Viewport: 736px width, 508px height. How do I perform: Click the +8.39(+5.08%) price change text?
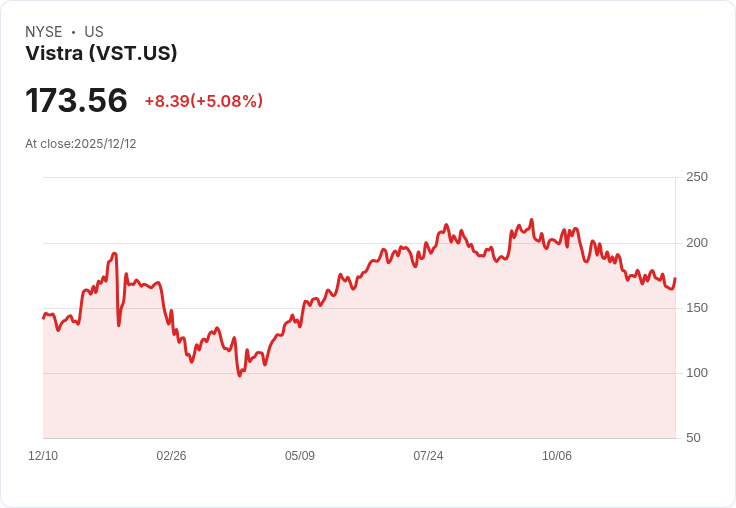point(203,101)
